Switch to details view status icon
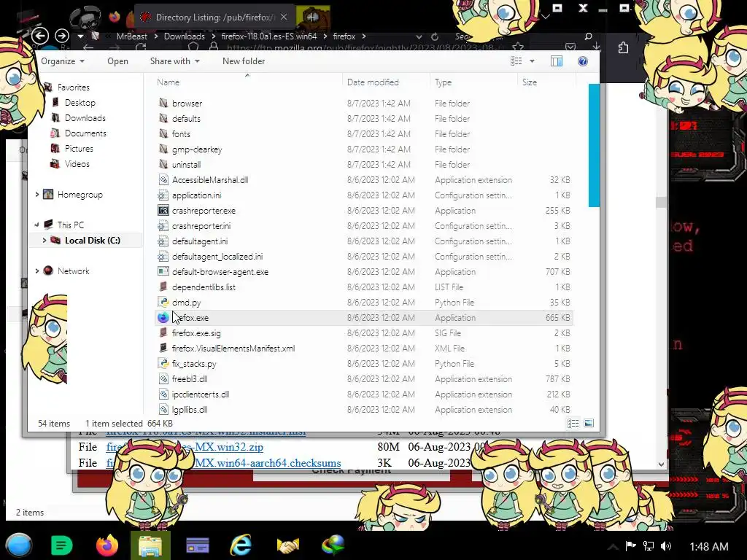Viewport: 747px width, 560px height. [573, 423]
